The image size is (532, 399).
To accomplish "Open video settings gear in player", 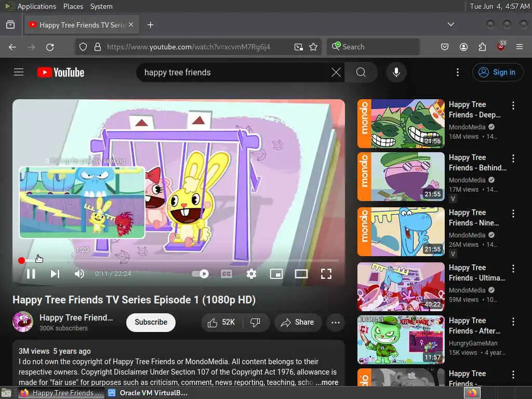I will point(251,274).
